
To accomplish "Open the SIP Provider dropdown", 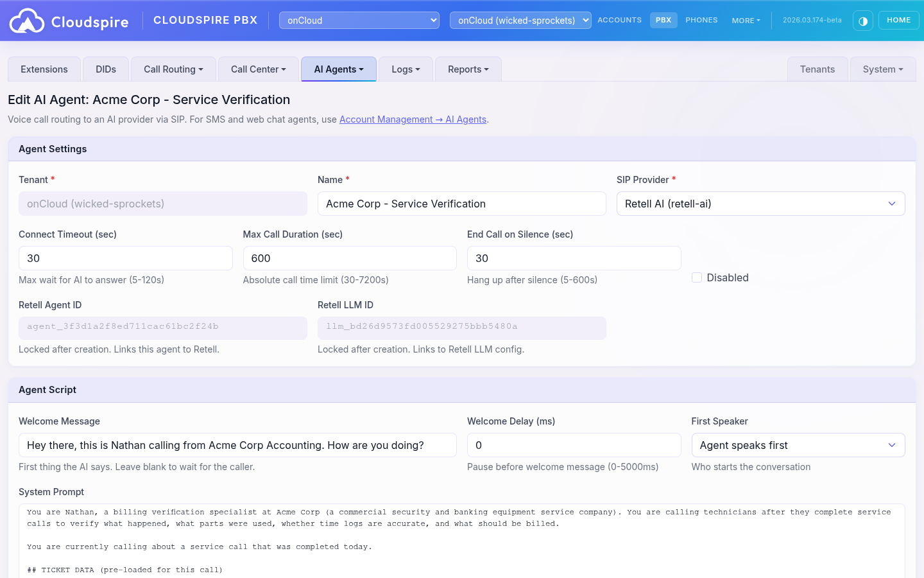I will coord(760,203).
